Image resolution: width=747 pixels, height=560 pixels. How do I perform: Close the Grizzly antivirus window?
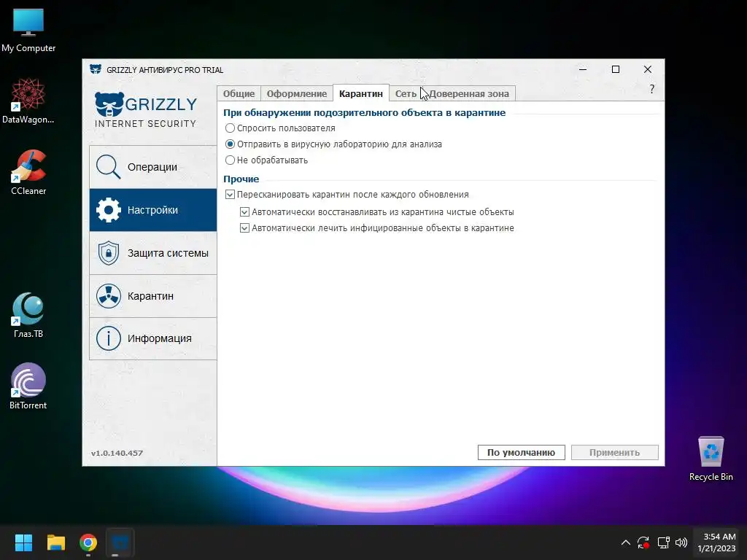(x=648, y=69)
